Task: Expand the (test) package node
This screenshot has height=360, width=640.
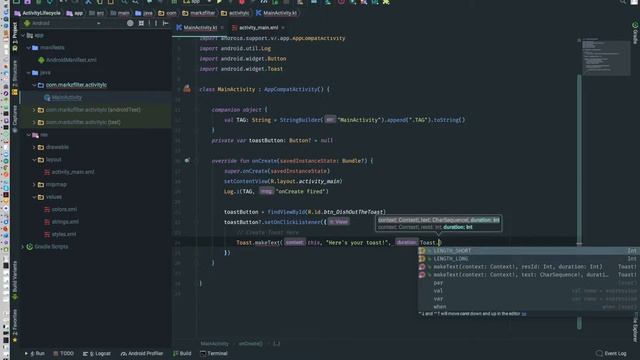Action: click(x=34, y=122)
